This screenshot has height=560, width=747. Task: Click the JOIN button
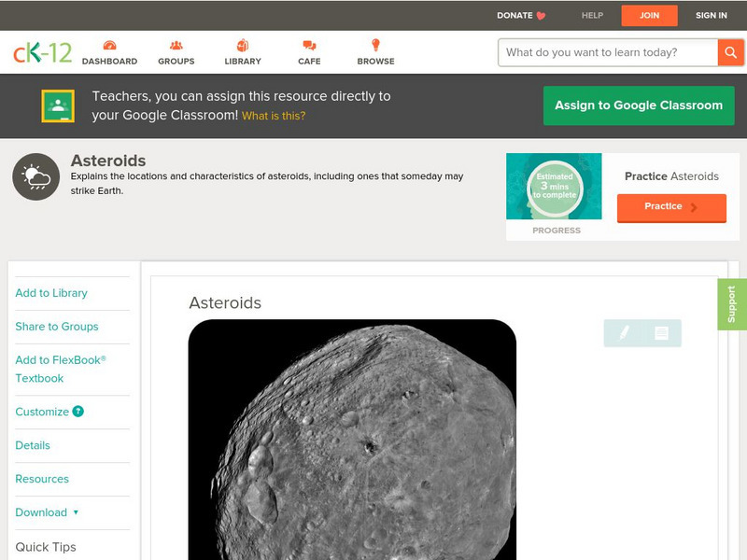[x=649, y=15]
